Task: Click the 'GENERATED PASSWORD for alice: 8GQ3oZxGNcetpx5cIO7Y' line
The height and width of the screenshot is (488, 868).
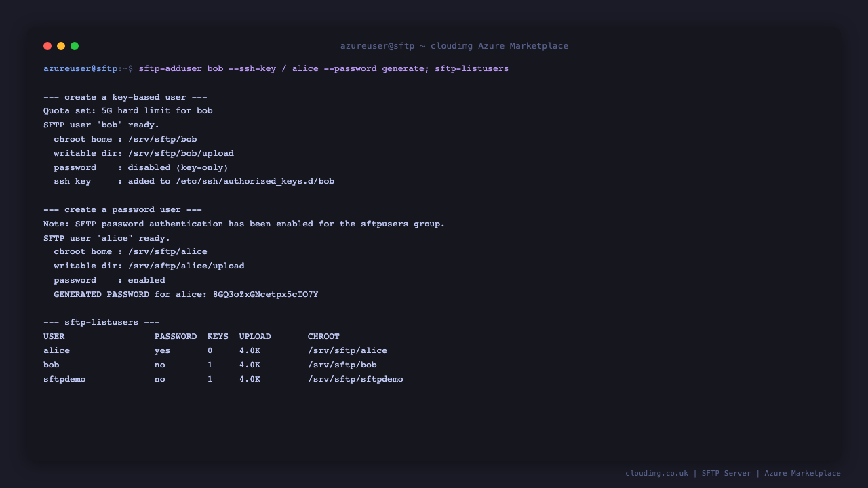Action: click(x=186, y=294)
